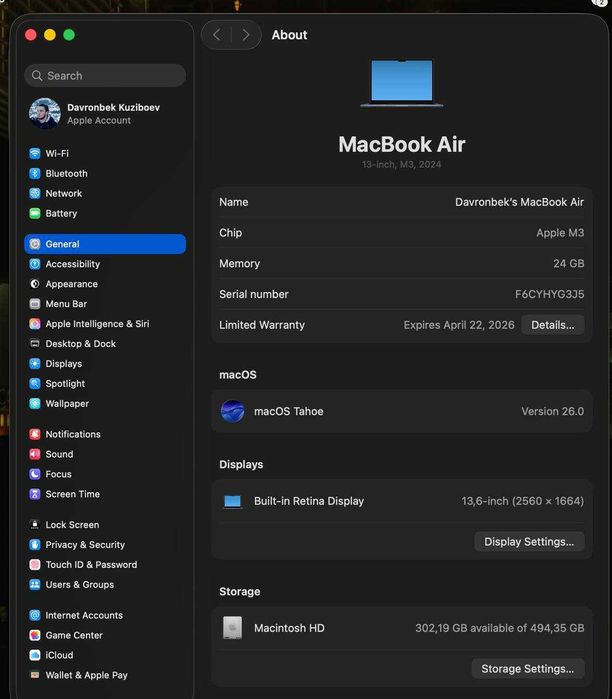
Task: Open Displays icon in sidebar
Action: tap(35, 364)
